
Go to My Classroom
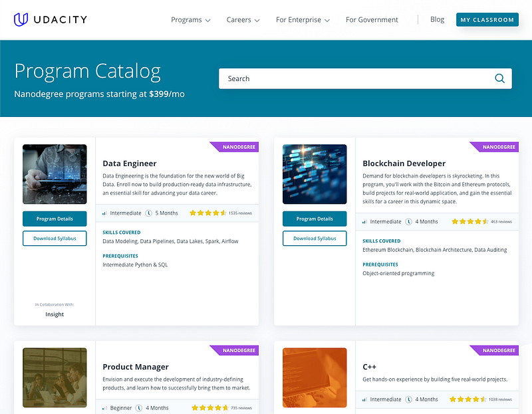coord(487,20)
